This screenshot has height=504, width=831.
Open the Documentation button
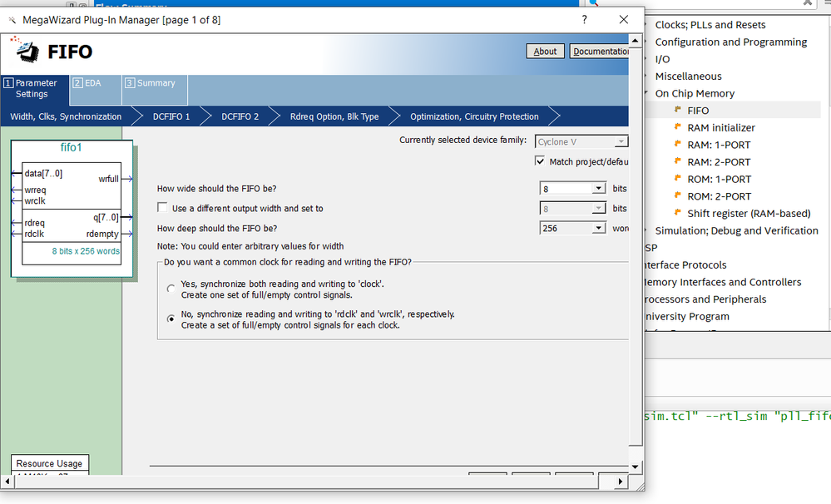[x=599, y=52]
